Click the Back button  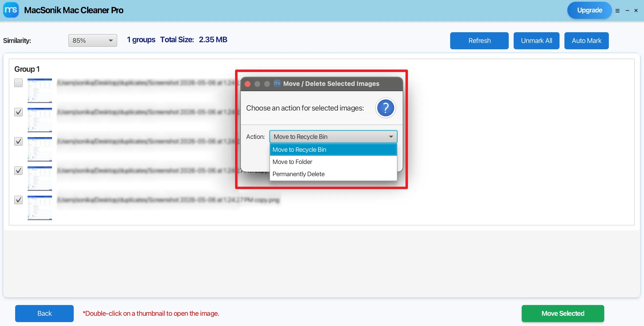pos(44,314)
